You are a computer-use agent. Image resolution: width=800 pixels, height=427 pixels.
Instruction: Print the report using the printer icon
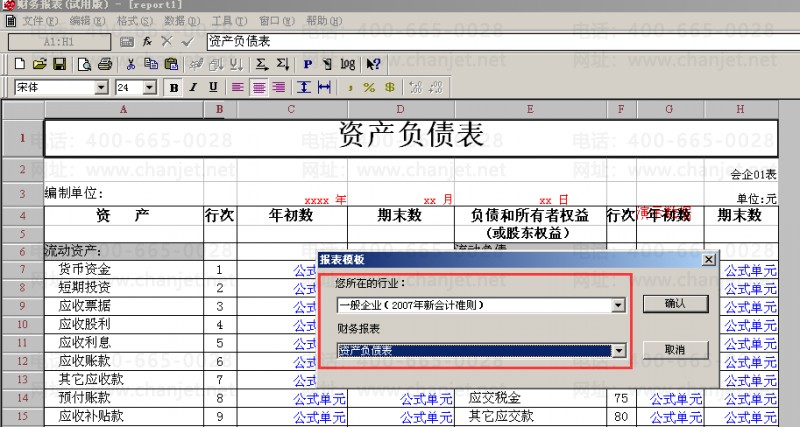[105, 64]
